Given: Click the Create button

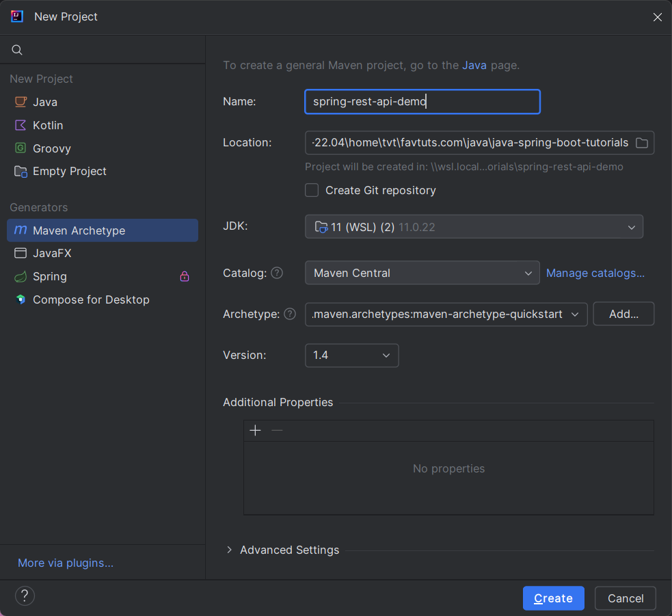Looking at the screenshot, I should click(x=553, y=598).
